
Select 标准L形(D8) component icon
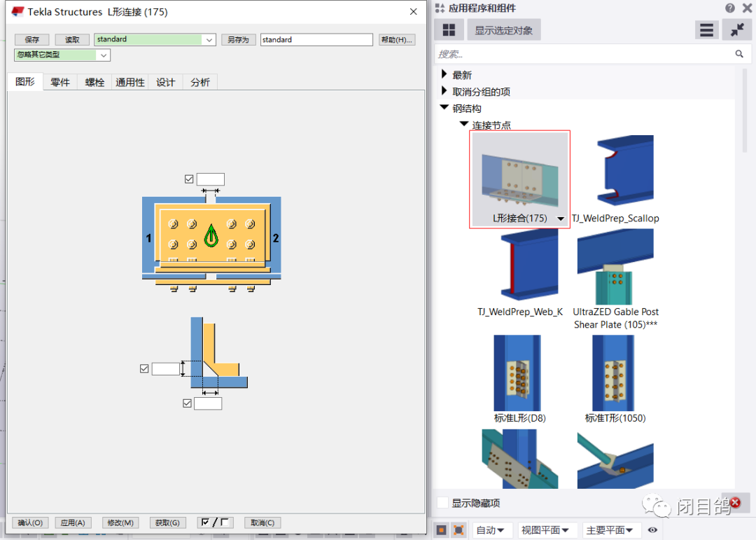[x=517, y=373]
